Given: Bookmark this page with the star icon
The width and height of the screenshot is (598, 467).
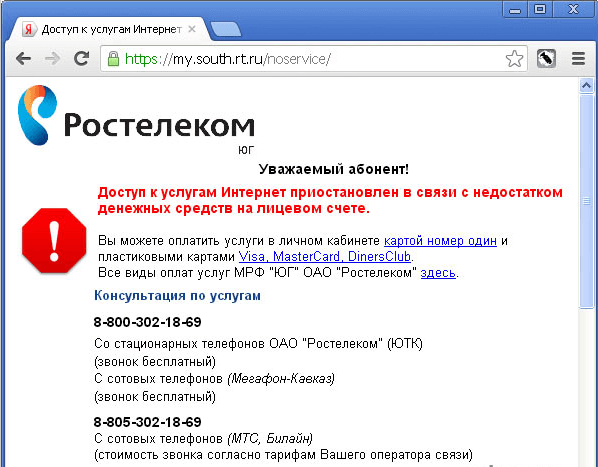Looking at the screenshot, I should [x=514, y=59].
